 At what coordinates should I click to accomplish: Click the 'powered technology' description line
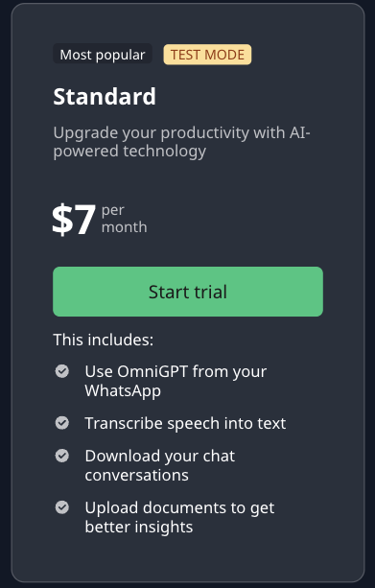[x=129, y=152]
